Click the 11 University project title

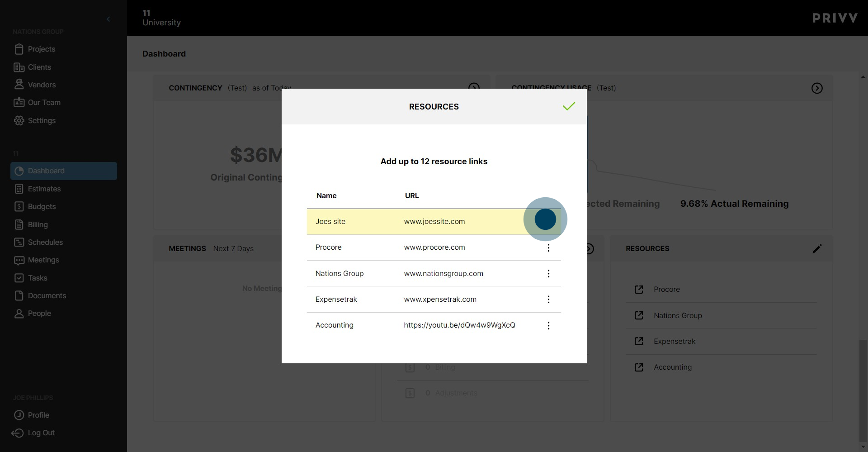[x=161, y=18]
